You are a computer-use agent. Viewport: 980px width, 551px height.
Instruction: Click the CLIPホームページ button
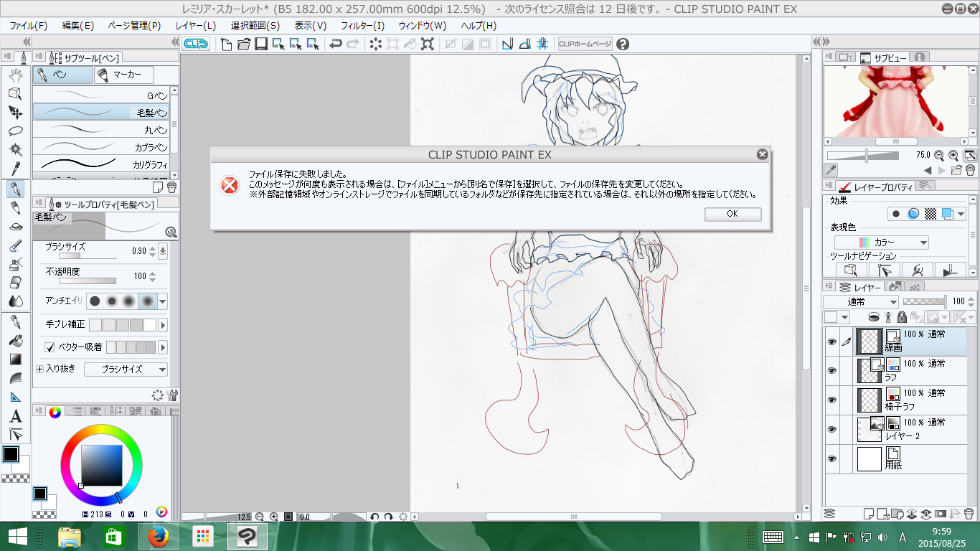pos(585,44)
